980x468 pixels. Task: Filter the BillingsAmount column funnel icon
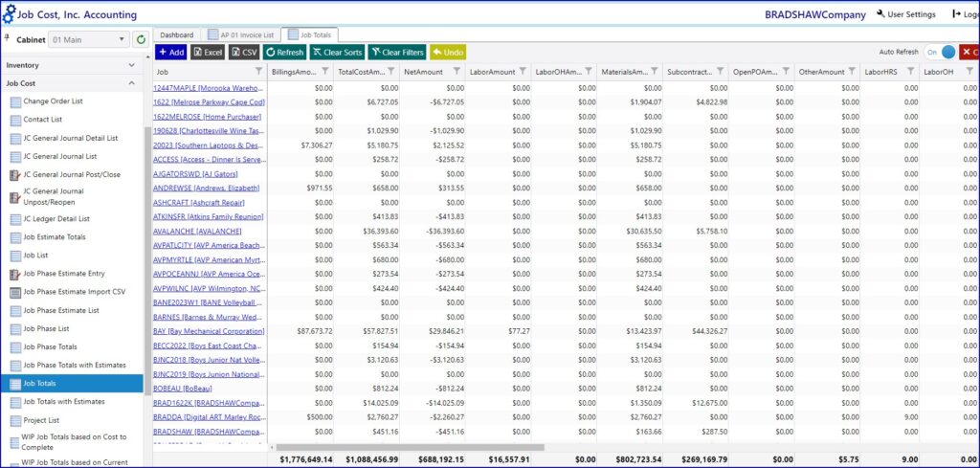click(x=325, y=71)
